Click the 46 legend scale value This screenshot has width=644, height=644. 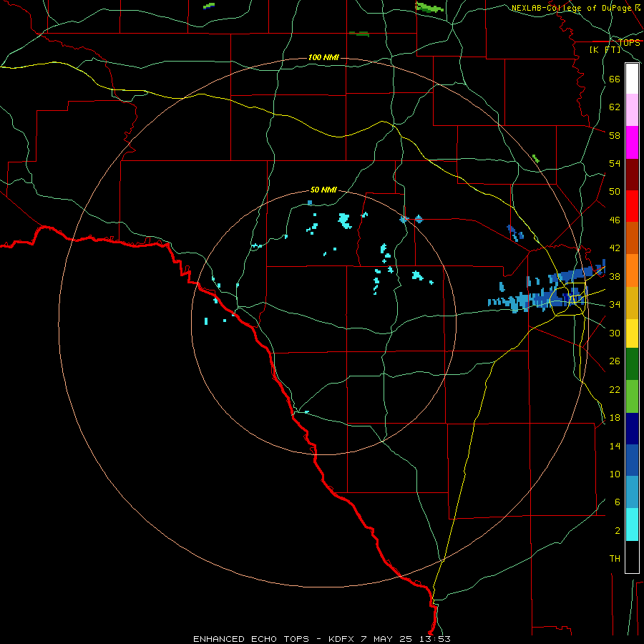click(615, 220)
